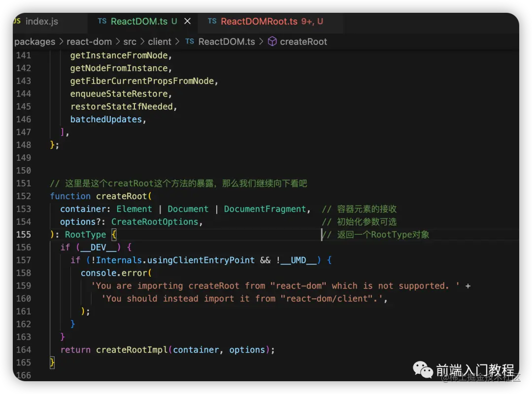Viewport: 532px width, 394px height.
Task: Click the 'You should instead import' string
Action: tap(242, 299)
